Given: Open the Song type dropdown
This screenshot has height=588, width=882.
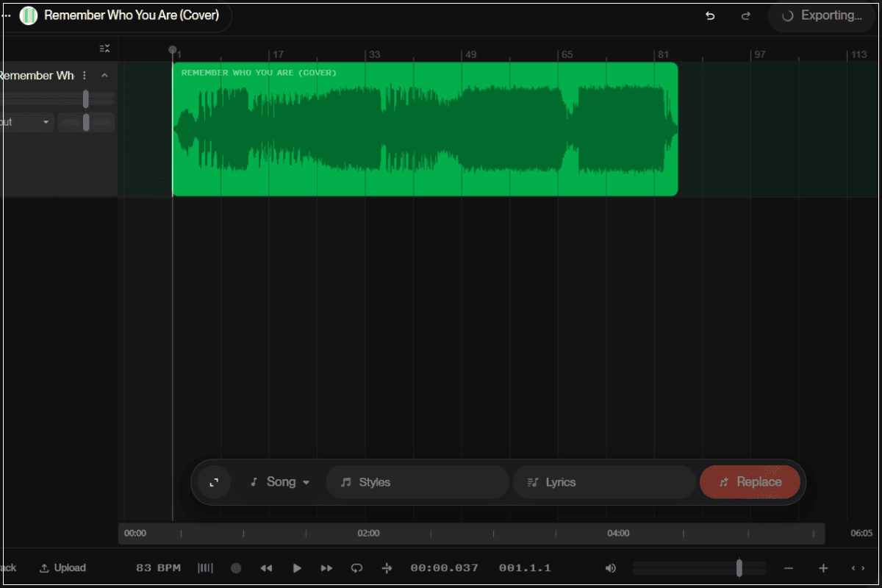Looking at the screenshot, I should point(280,482).
